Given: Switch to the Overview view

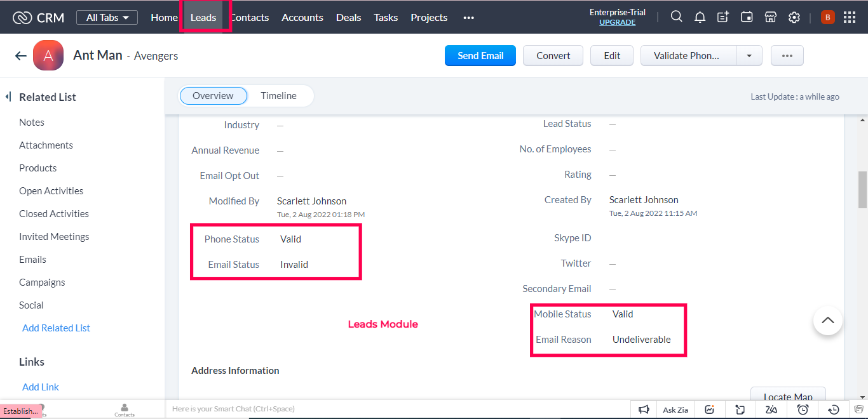Looking at the screenshot, I should pos(214,96).
